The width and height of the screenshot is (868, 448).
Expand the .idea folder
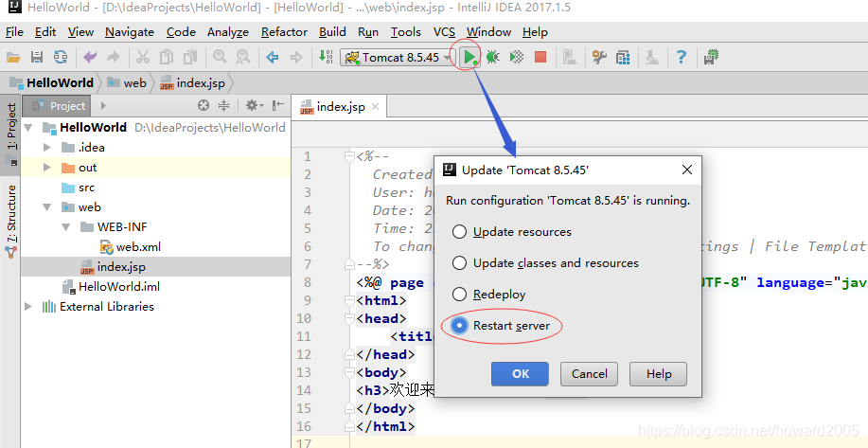tap(47, 148)
